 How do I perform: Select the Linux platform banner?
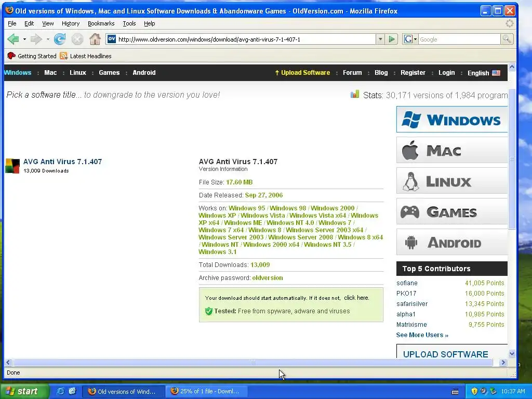point(452,181)
